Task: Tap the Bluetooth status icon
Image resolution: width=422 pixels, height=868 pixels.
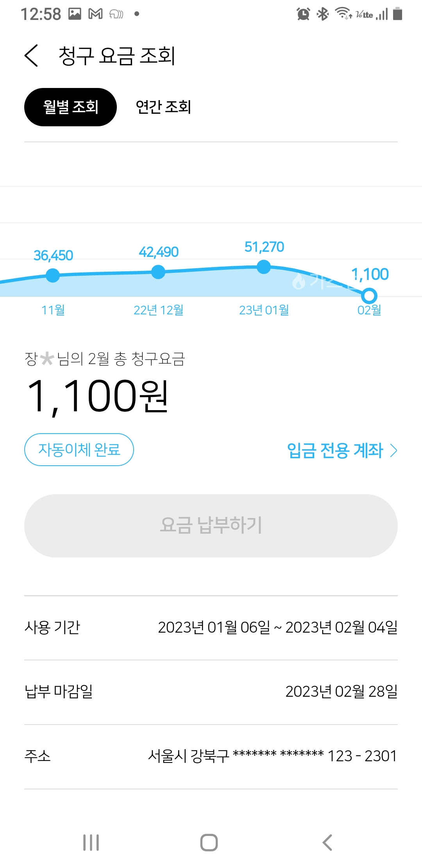Action: [x=322, y=14]
